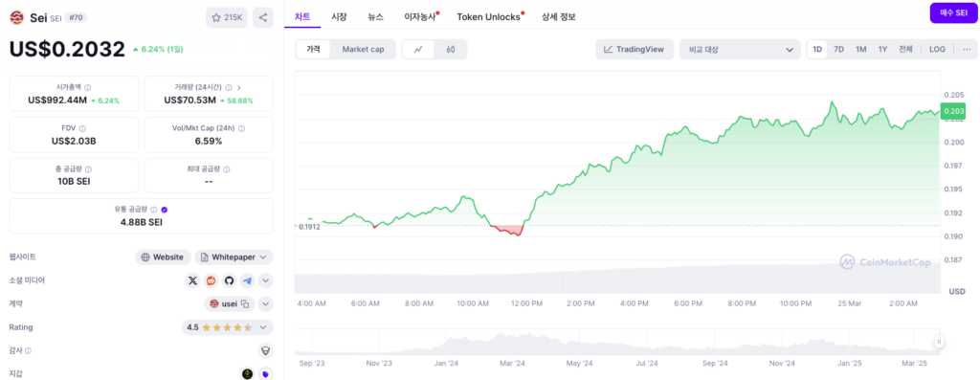Viewport: 980px width, 380px height.
Task: Click the 6.59% Vol/Mkt Cap value
Action: (x=208, y=141)
